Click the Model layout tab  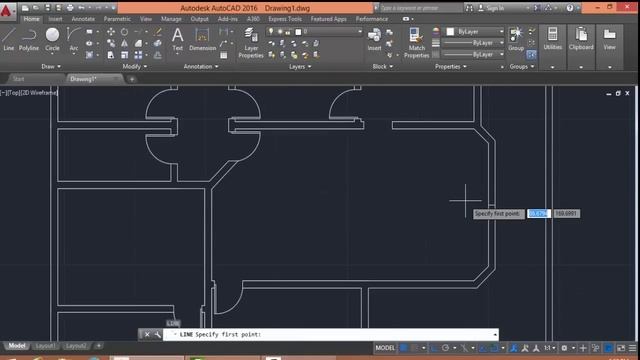click(x=17, y=346)
